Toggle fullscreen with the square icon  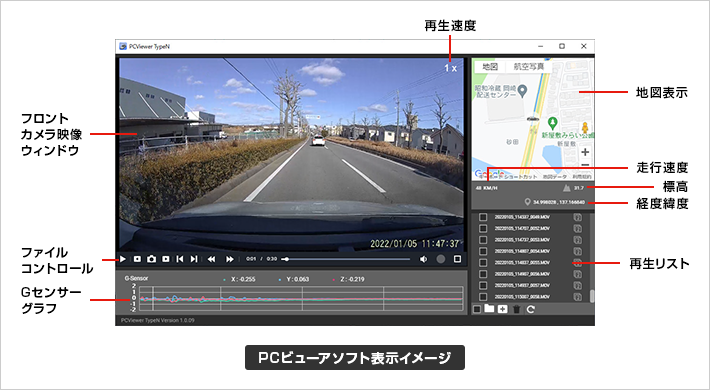[x=457, y=259]
